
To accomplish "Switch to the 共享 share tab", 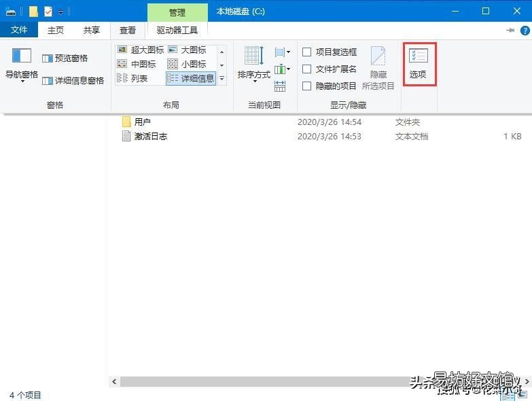I will [92, 31].
